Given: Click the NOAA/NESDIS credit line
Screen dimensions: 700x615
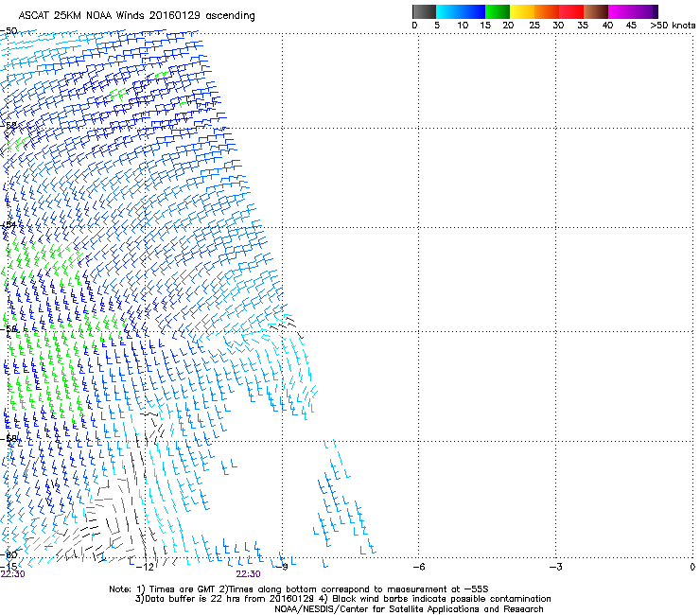Looking at the screenshot, I should [x=409, y=609].
